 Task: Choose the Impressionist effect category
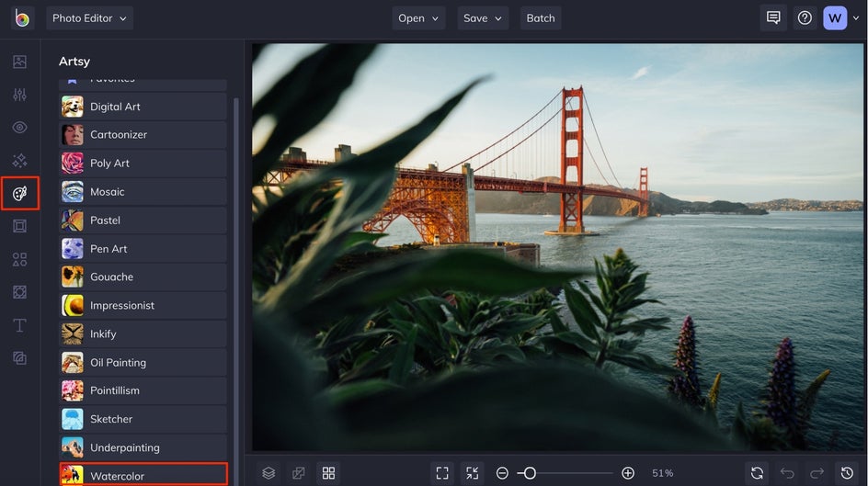pos(143,306)
